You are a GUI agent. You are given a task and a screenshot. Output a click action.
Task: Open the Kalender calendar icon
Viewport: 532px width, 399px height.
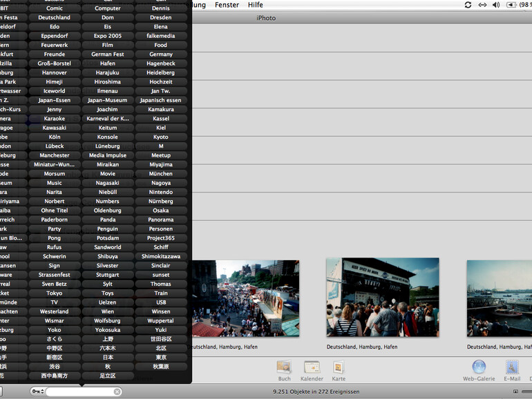[312, 367]
